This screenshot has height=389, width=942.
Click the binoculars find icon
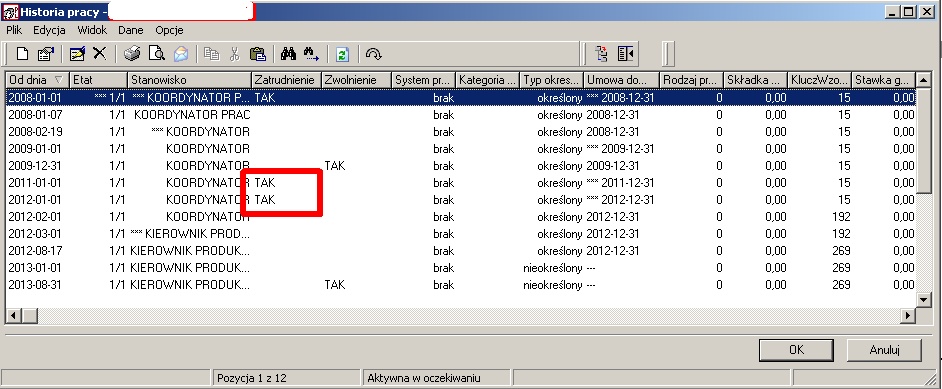[x=288, y=54]
